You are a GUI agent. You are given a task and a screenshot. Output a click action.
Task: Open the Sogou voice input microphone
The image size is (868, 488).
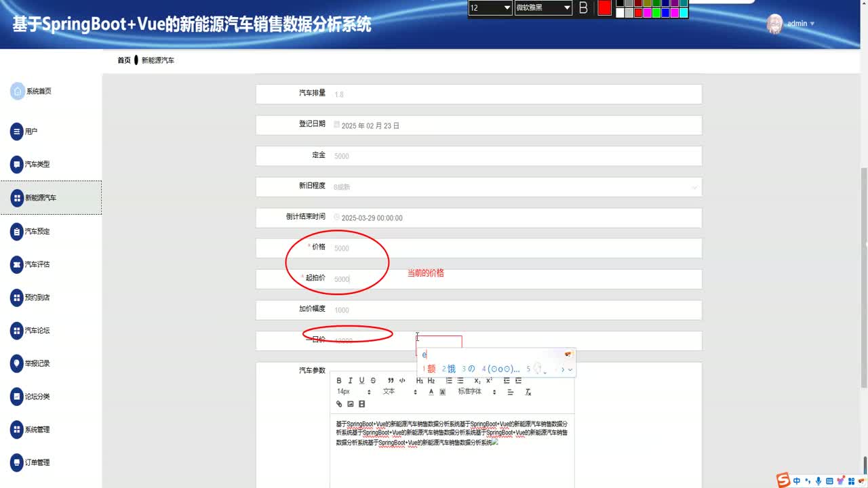[818, 481]
